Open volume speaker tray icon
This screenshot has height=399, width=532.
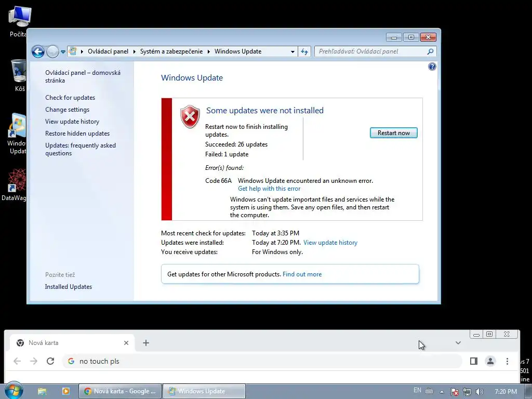(480, 392)
